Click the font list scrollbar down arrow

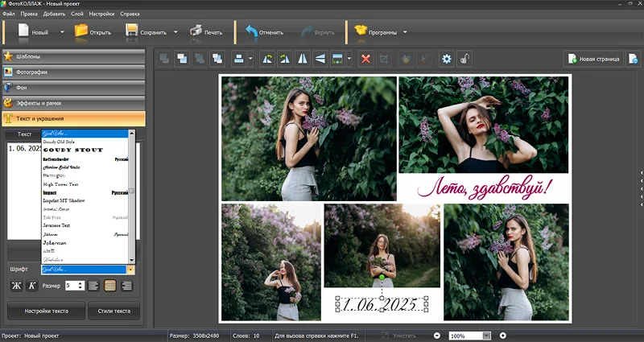pos(132,260)
